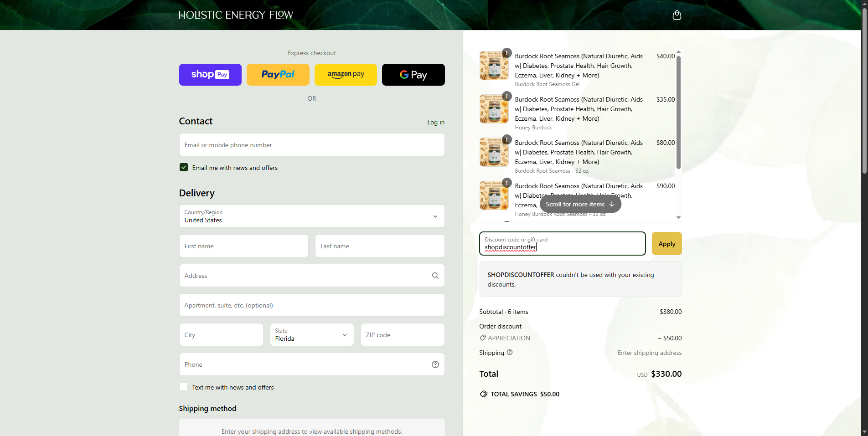868x436 pixels.
Task: Click Scroll for more items button
Action: 580,204
